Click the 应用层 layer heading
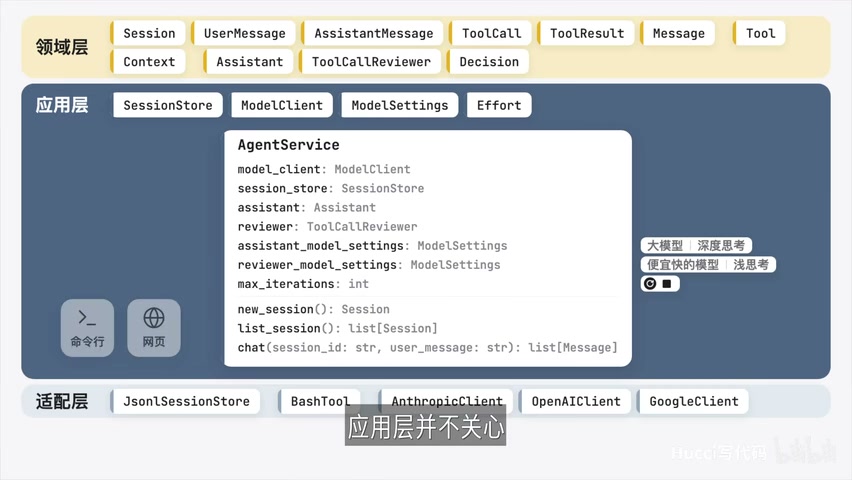 coord(62,105)
